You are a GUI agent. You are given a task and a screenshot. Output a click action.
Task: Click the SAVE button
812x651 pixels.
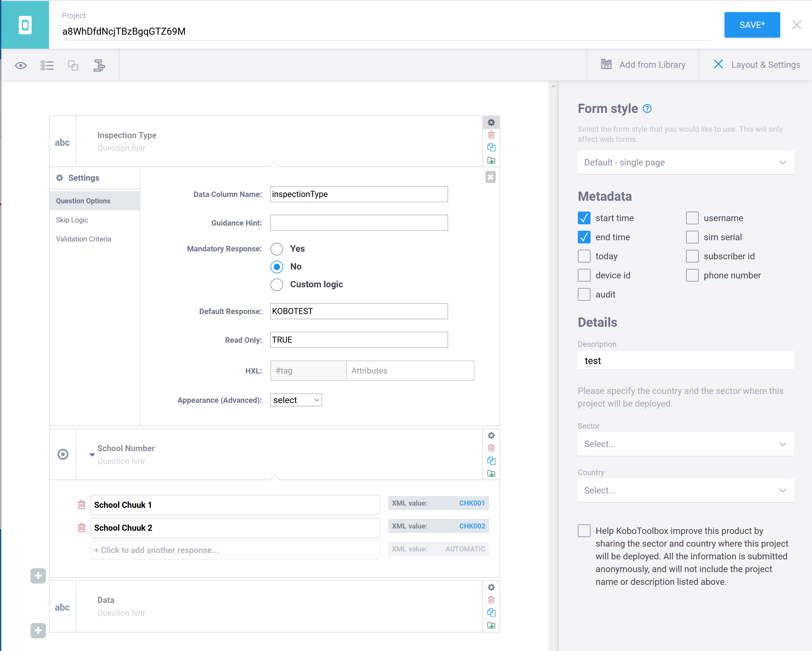click(752, 25)
